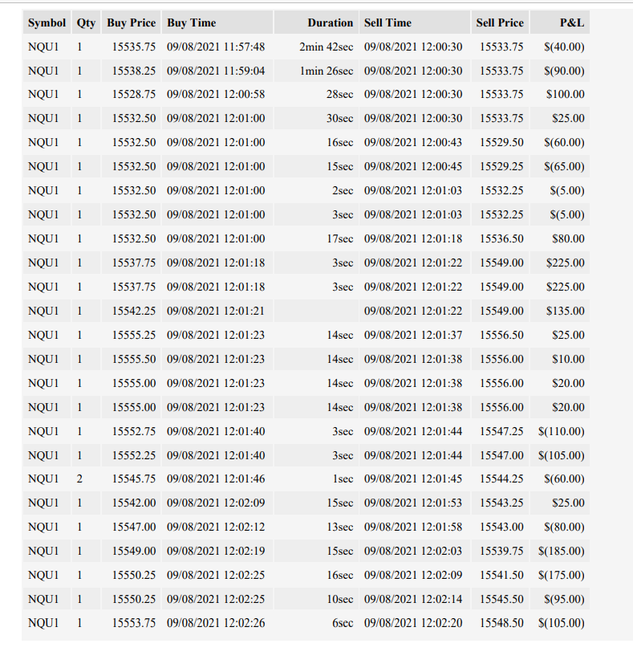Image resolution: width=633 pixels, height=672 pixels.
Task: Select the $(185.00) P&L cell
Action: click(x=560, y=551)
